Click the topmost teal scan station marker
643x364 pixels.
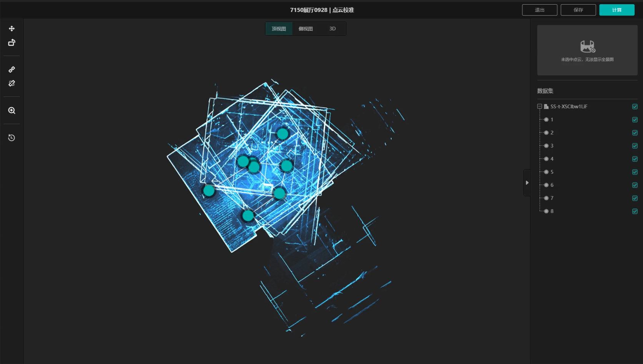(x=282, y=134)
